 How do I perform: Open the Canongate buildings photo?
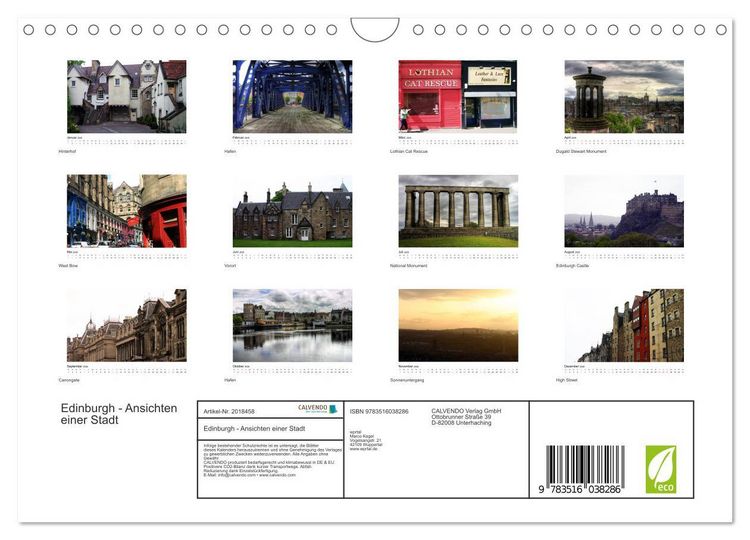coord(126,325)
